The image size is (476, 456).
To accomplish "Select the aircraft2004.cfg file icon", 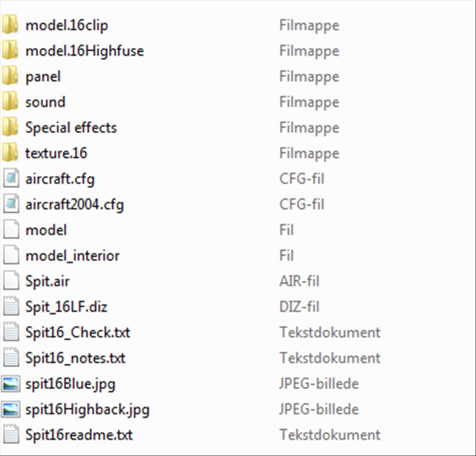I will (10, 204).
